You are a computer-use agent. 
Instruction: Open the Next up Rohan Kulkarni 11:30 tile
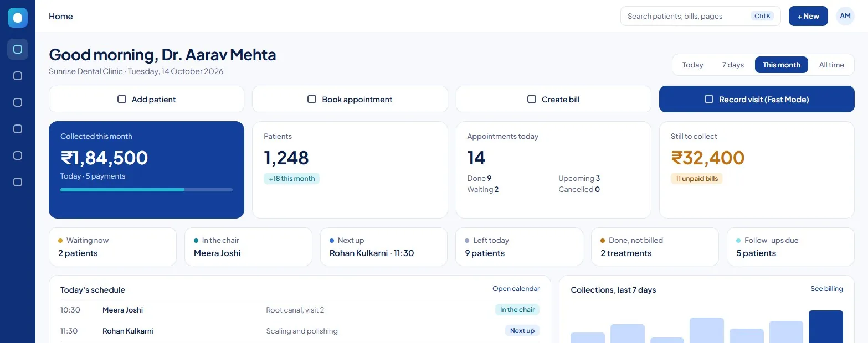[x=383, y=247]
